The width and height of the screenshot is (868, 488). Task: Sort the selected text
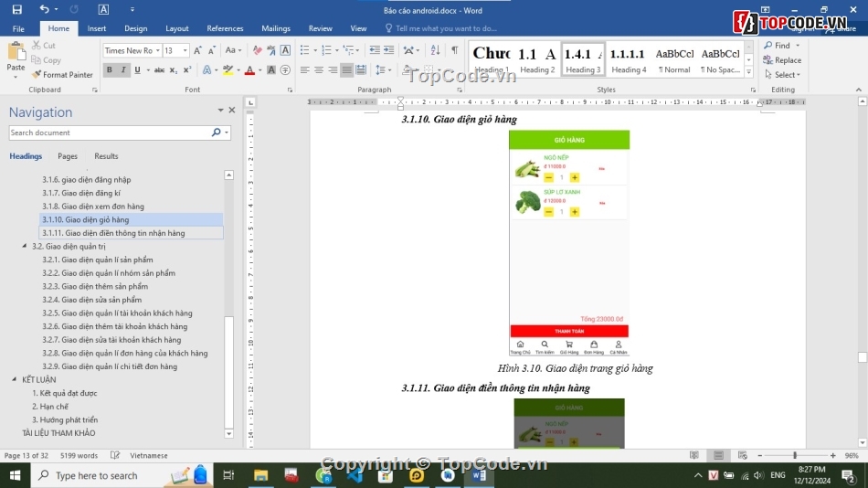(435, 50)
